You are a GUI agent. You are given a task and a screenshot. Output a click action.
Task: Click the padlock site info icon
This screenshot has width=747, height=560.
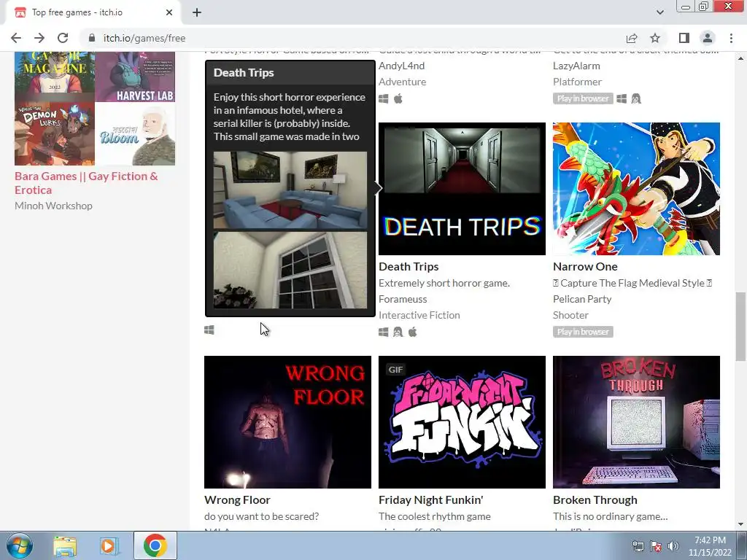point(92,38)
